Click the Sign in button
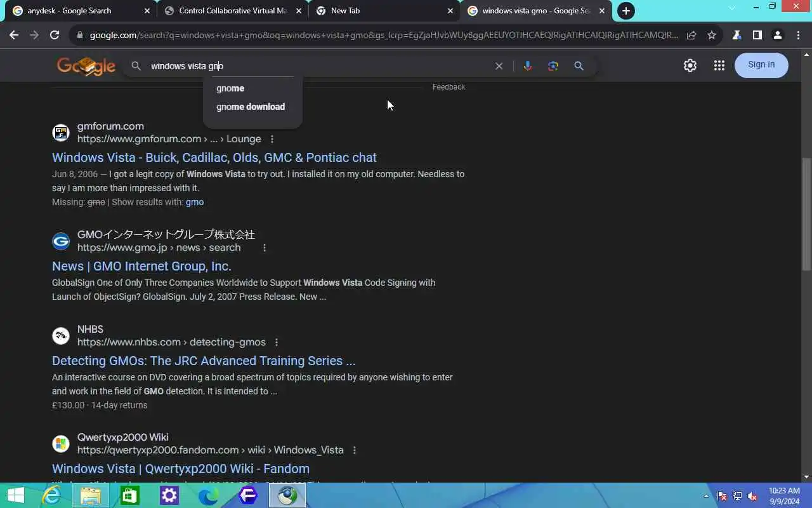The width and height of the screenshot is (812, 508). (x=761, y=65)
